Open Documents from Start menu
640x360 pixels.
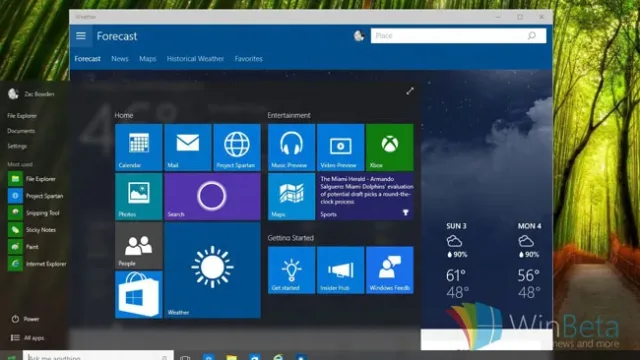click(21, 131)
